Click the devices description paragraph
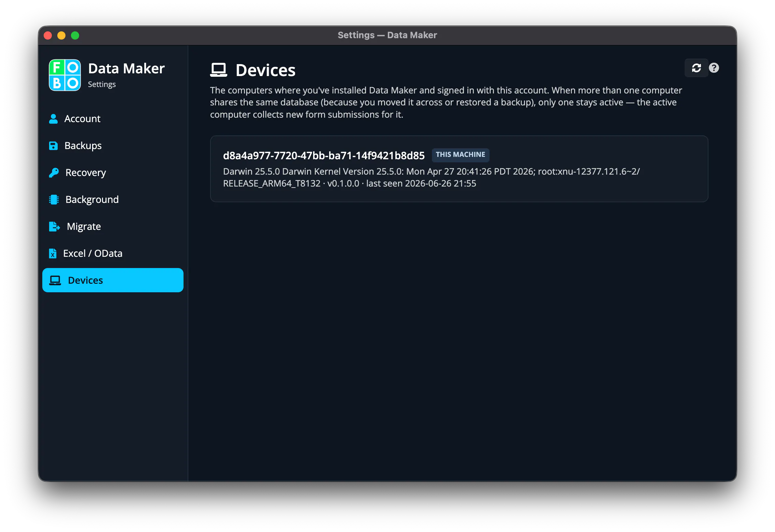The height and width of the screenshot is (532, 775). pos(446,102)
